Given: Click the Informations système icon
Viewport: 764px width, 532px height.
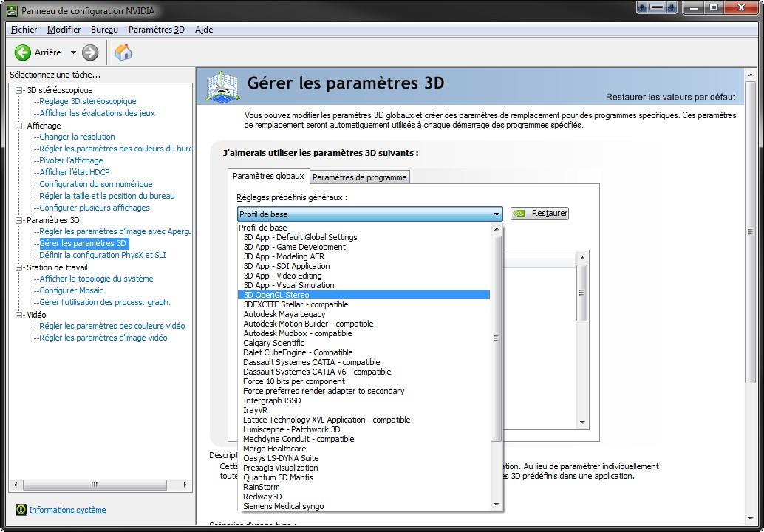Looking at the screenshot, I should 21,510.
